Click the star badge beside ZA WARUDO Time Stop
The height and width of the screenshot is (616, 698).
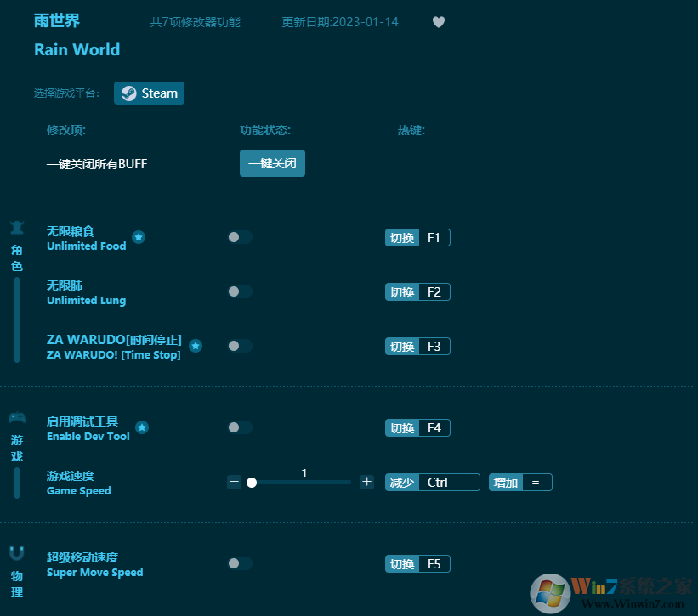[x=196, y=346]
